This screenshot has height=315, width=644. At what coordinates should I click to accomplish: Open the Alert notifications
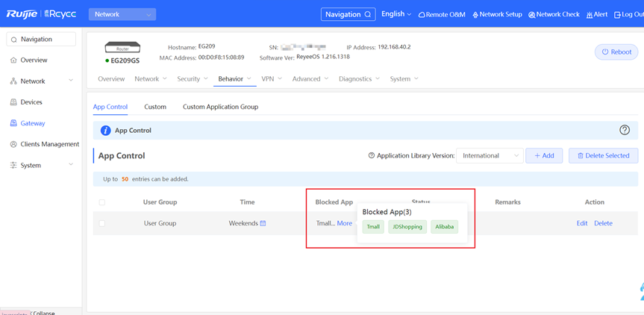[597, 14]
